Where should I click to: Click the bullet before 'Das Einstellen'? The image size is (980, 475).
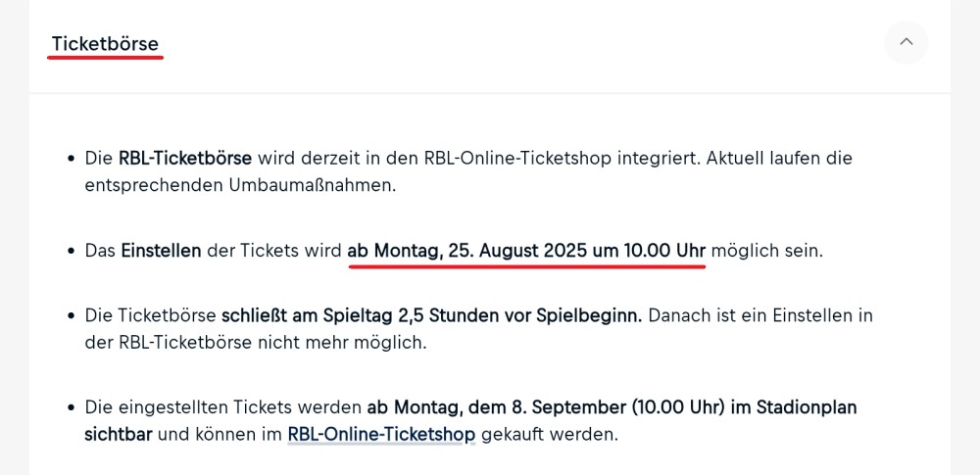[72, 252]
